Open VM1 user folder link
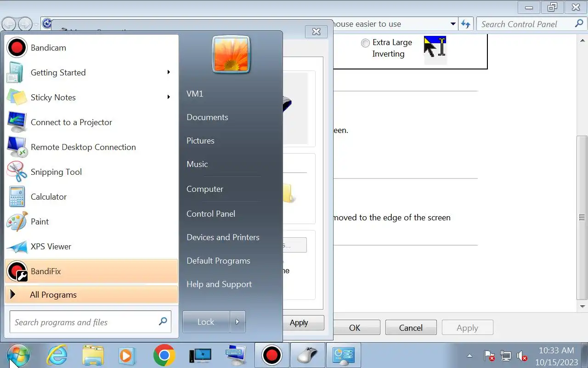The width and height of the screenshot is (588, 368). point(195,94)
